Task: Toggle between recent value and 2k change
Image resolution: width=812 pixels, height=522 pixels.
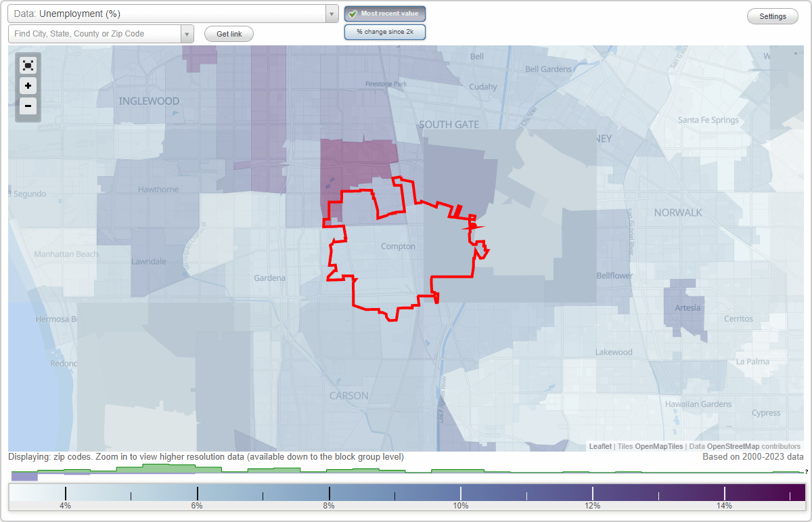Action: pos(385,32)
